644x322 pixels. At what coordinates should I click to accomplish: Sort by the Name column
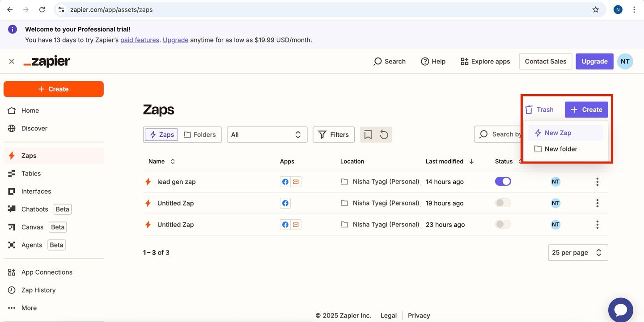pyautogui.click(x=161, y=161)
